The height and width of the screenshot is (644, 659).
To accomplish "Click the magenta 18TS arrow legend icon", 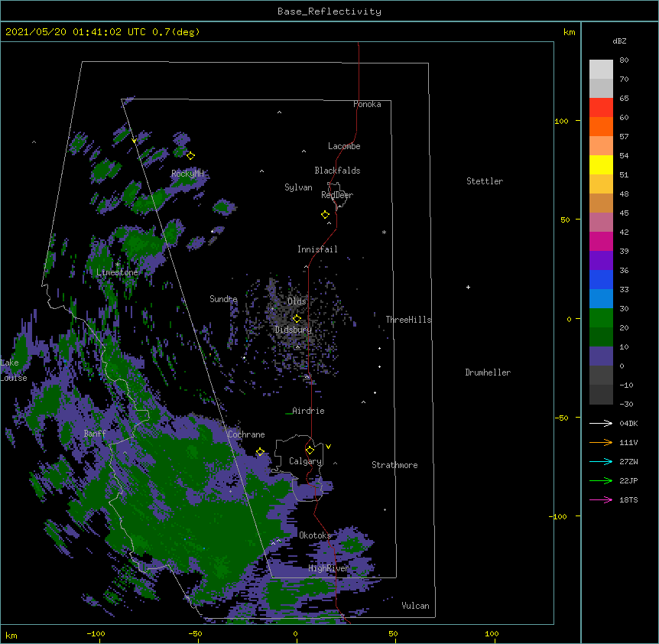I will (x=601, y=499).
